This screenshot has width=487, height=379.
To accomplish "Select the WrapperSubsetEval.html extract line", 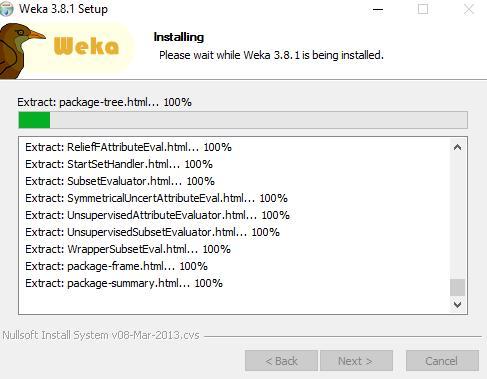I will point(128,249).
